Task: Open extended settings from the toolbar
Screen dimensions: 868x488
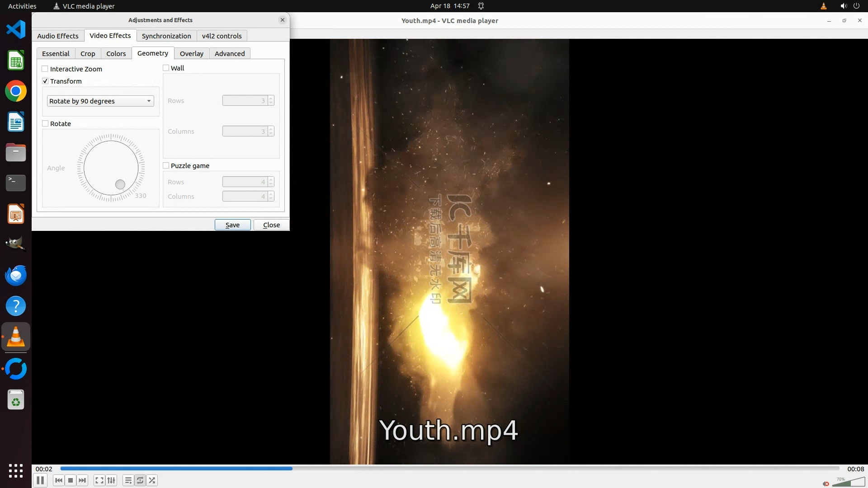Action: click(111, 480)
